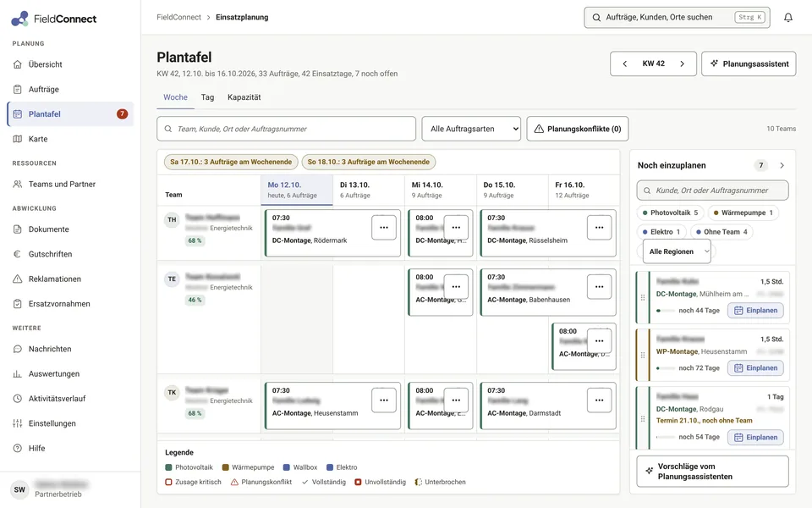This screenshot has width=812, height=508.
Task: Open Karte in sidebar
Action: pos(70,139)
